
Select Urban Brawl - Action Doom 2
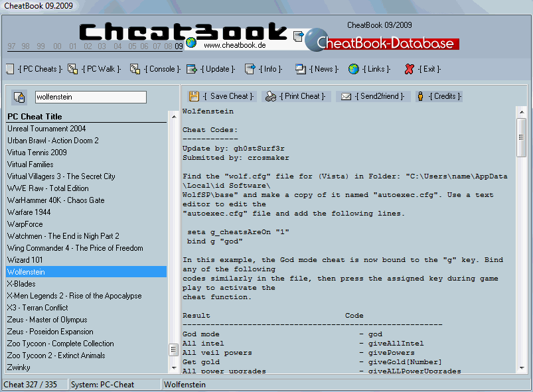coord(87,141)
